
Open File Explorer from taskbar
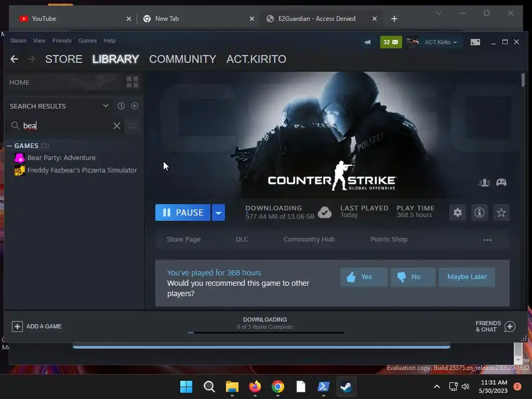232,387
